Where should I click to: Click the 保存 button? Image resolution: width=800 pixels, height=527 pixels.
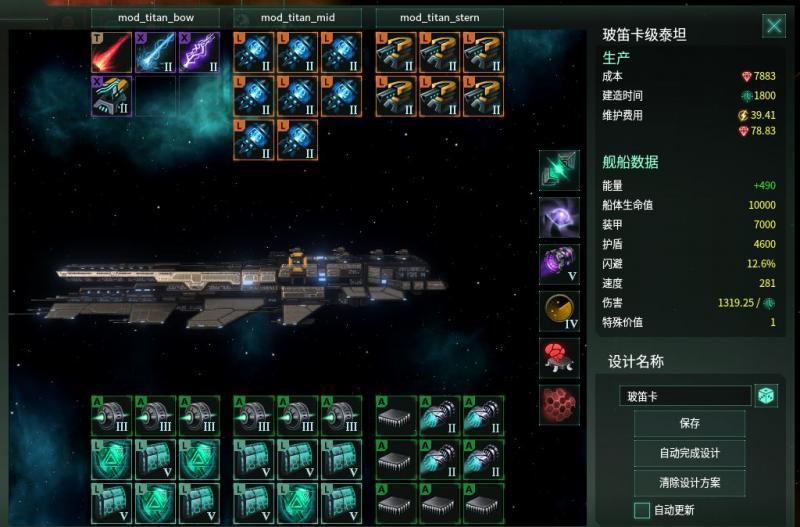(689, 423)
